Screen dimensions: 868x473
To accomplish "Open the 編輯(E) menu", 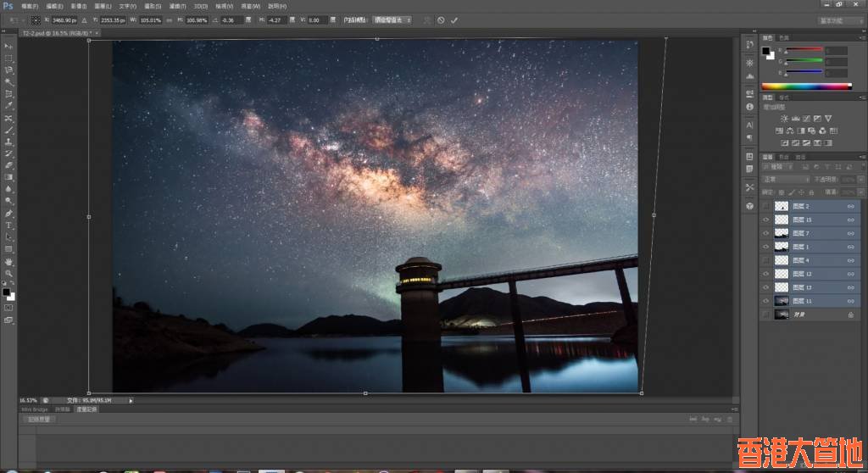I will tap(54, 6).
